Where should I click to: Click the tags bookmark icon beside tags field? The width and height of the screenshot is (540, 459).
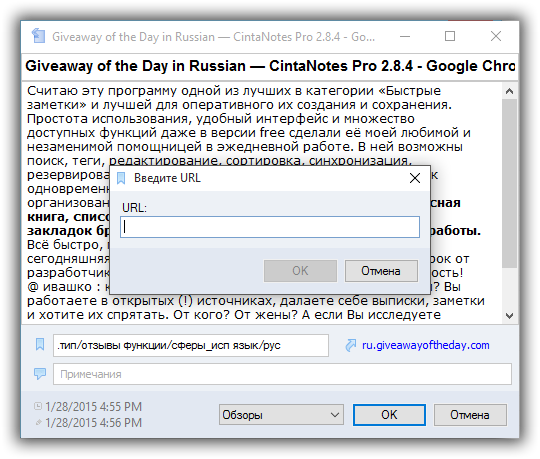pos(40,344)
